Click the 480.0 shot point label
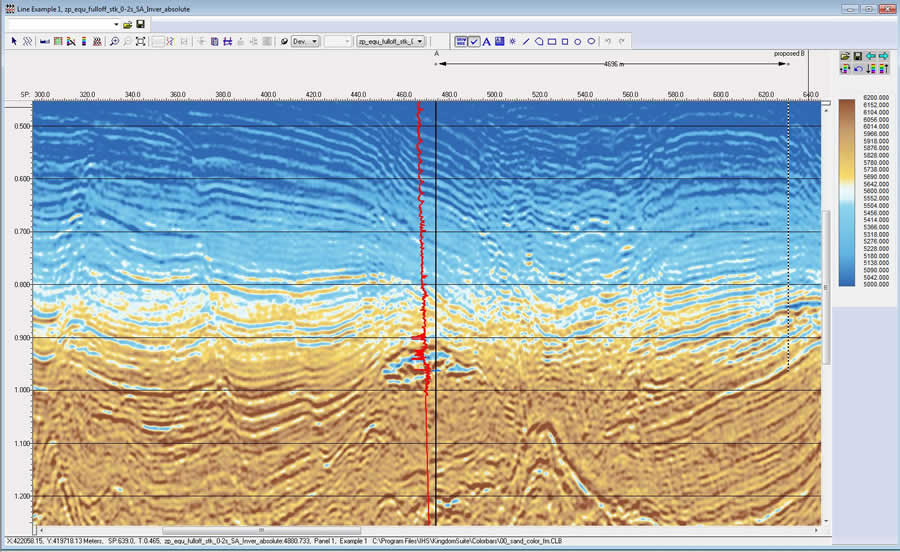Image resolution: width=900 pixels, height=552 pixels. [449, 94]
